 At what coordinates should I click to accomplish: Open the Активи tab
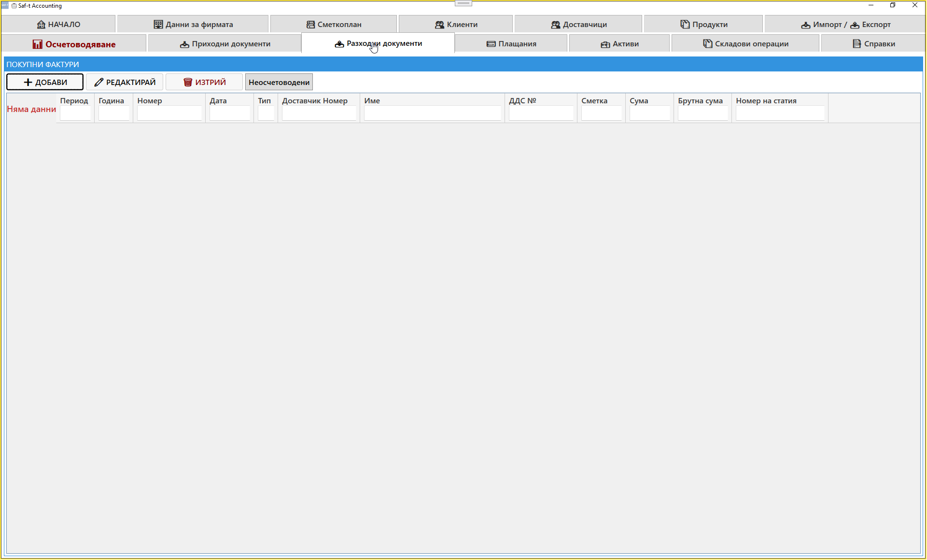[619, 44]
